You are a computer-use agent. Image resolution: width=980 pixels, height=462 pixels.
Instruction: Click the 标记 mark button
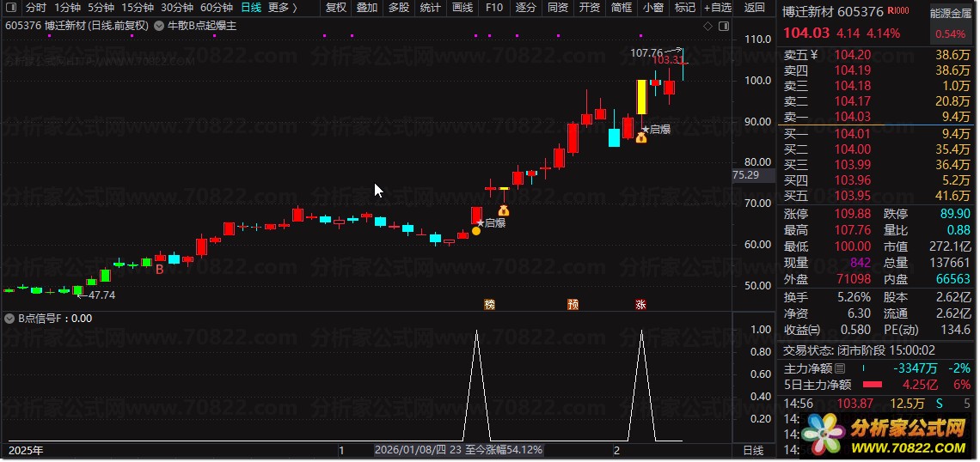685,8
